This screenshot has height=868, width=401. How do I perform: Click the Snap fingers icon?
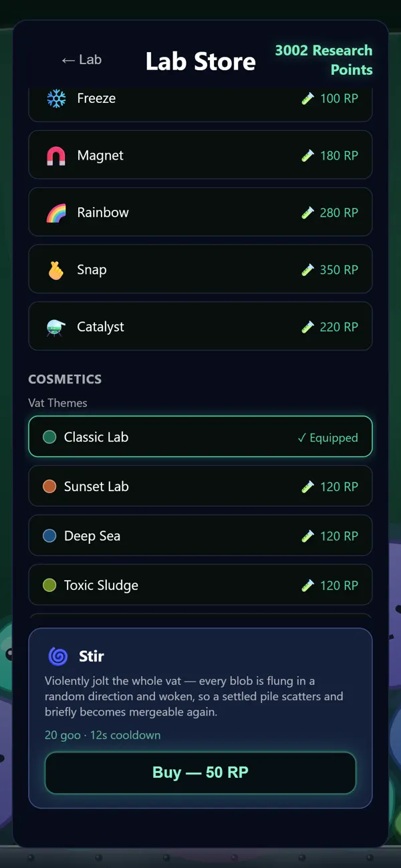coord(56,270)
